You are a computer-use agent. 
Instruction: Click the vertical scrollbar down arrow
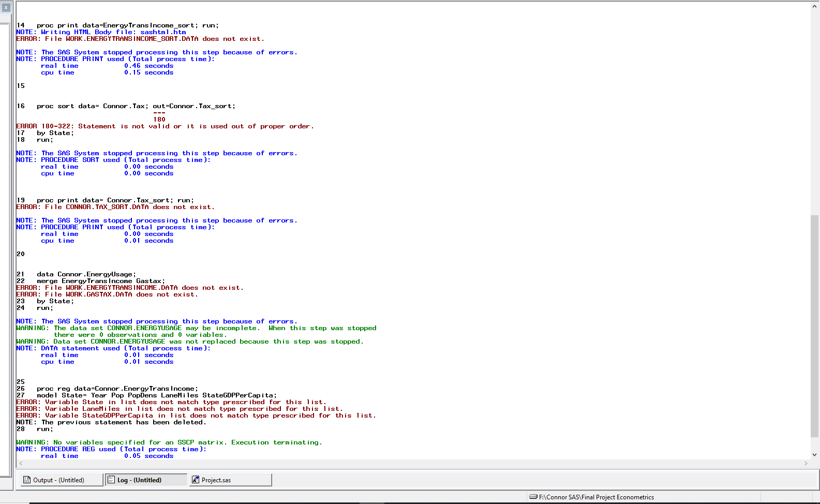pos(815,455)
